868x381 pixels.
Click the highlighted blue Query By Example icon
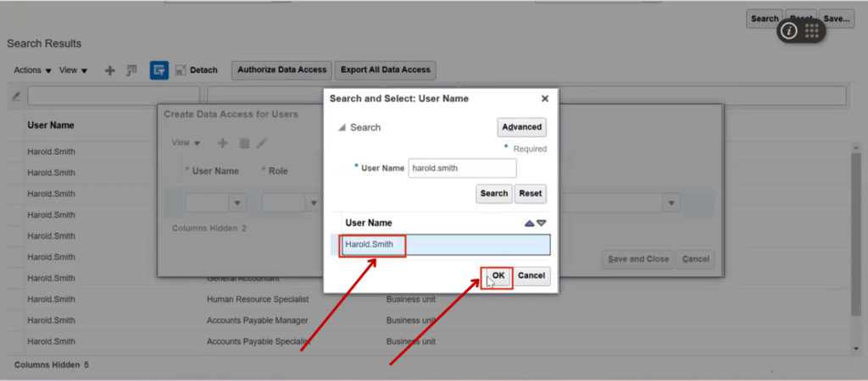159,70
